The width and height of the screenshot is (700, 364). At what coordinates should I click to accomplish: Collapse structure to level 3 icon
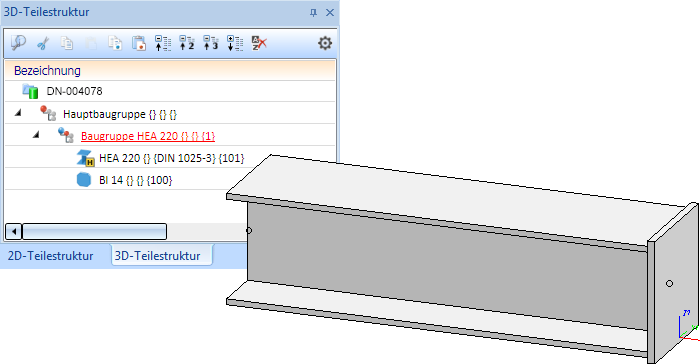click(211, 43)
